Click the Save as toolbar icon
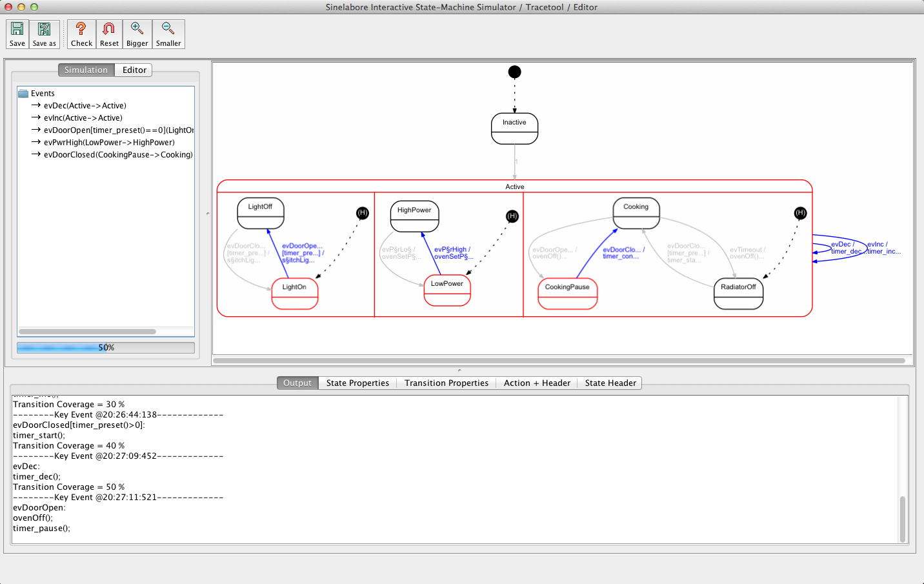 [x=45, y=34]
